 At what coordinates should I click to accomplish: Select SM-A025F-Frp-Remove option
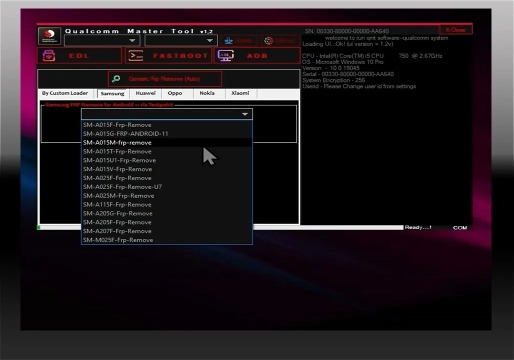(x=167, y=178)
